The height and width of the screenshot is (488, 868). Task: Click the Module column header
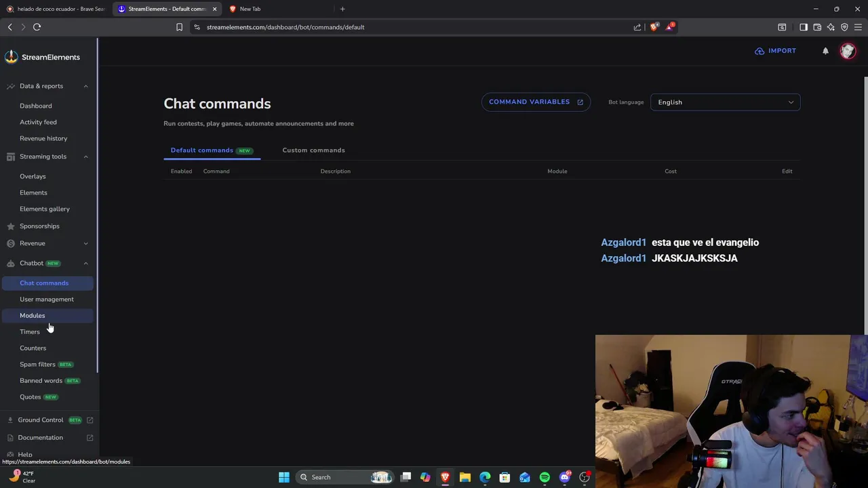click(557, 171)
